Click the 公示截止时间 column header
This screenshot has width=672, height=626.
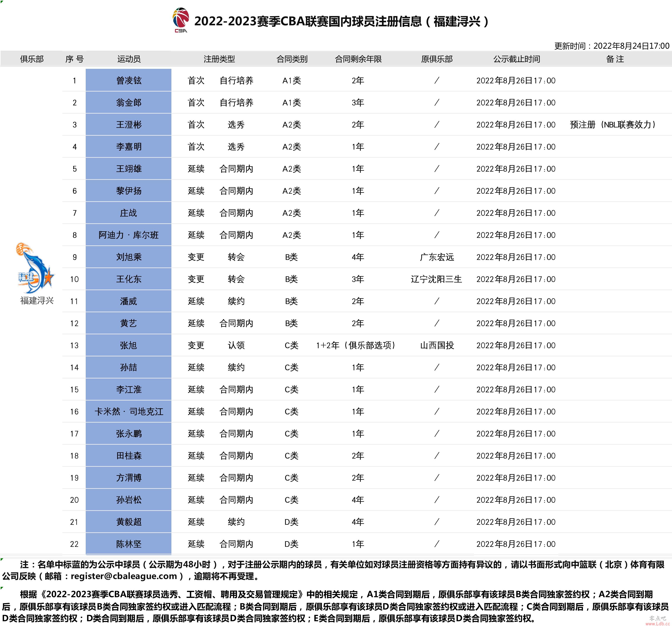click(517, 59)
